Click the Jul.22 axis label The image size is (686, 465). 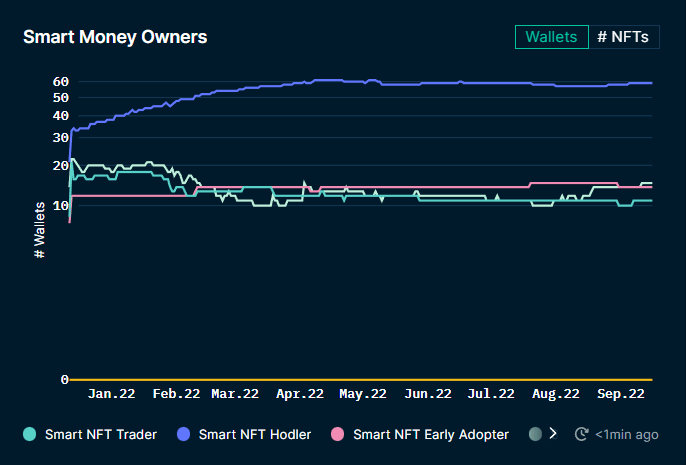click(x=491, y=394)
